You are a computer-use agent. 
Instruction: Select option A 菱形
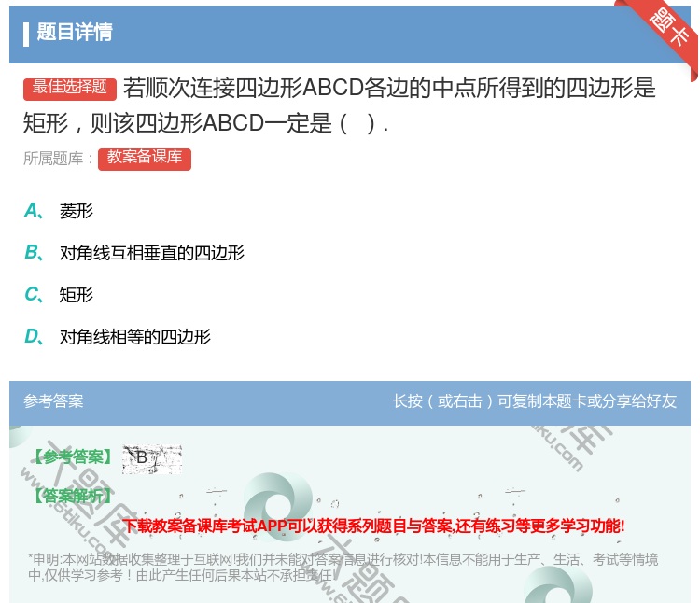(x=59, y=211)
